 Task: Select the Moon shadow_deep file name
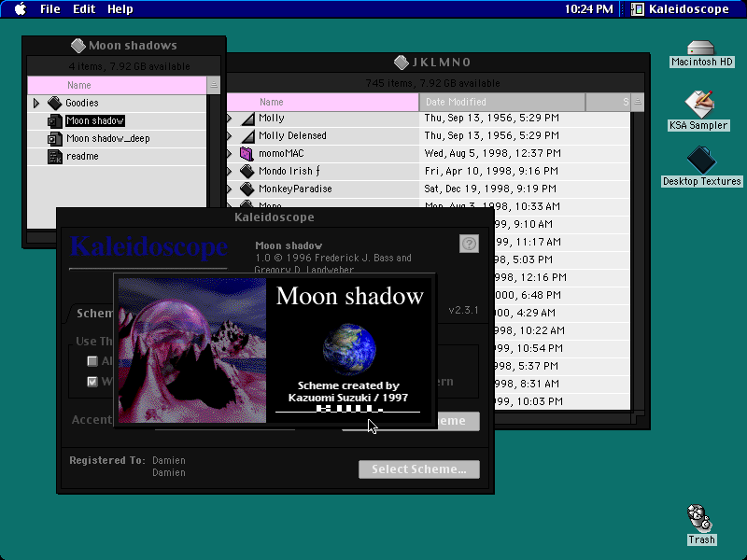(108, 138)
